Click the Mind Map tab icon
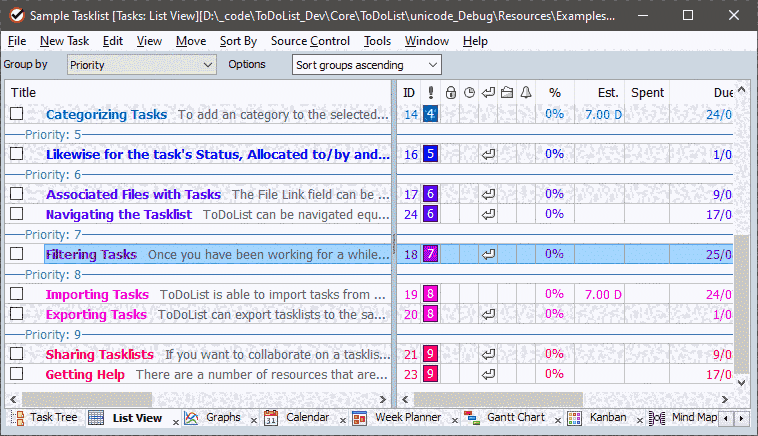The height and width of the screenshot is (436, 758). 656,418
